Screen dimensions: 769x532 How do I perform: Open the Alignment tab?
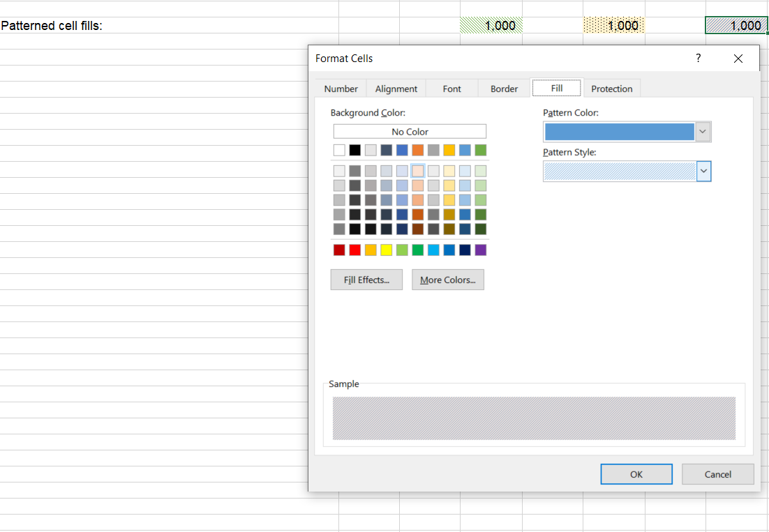click(396, 89)
